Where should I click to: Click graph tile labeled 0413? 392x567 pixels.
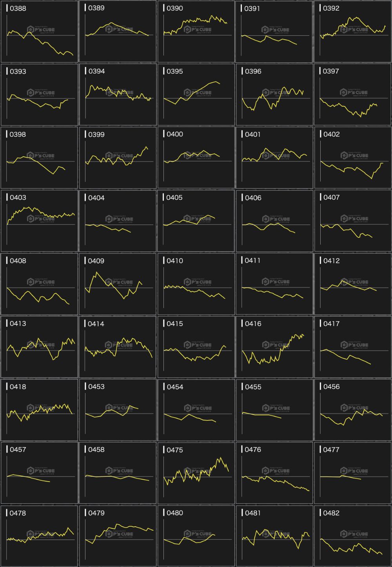click(x=39, y=347)
